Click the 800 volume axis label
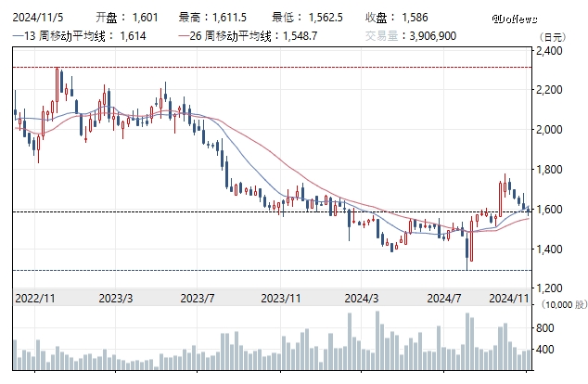The width and height of the screenshot is (588, 384). [x=546, y=328]
